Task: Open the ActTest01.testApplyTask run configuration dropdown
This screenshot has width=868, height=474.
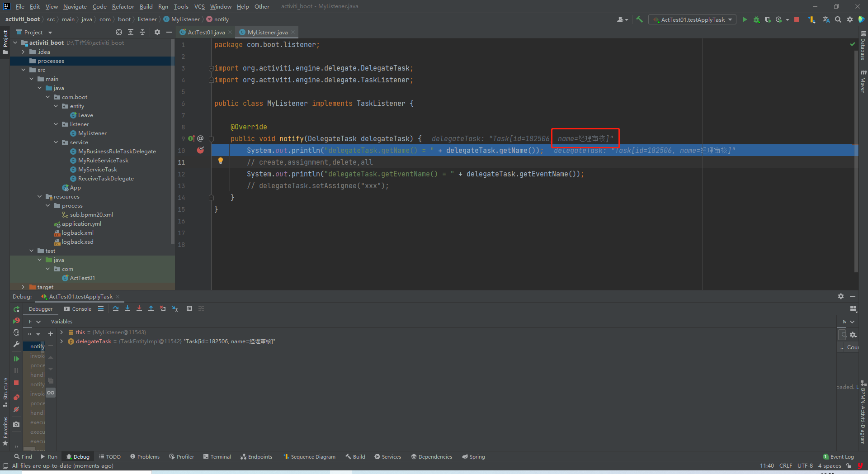Action: tap(692, 19)
